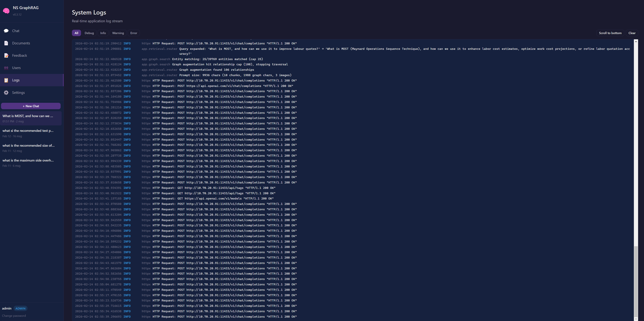This screenshot has height=321, width=644.
Task: Click the Scroll to bottom button
Action: [x=610, y=33]
